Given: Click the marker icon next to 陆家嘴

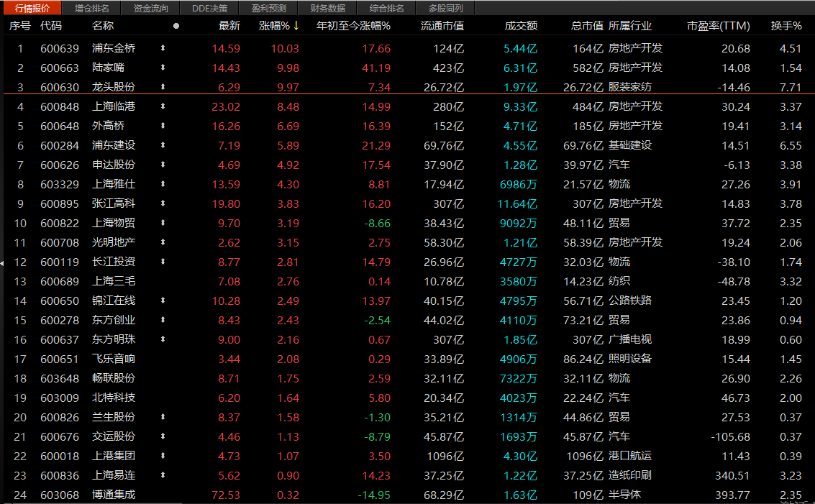Looking at the screenshot, I should [163, 68].
